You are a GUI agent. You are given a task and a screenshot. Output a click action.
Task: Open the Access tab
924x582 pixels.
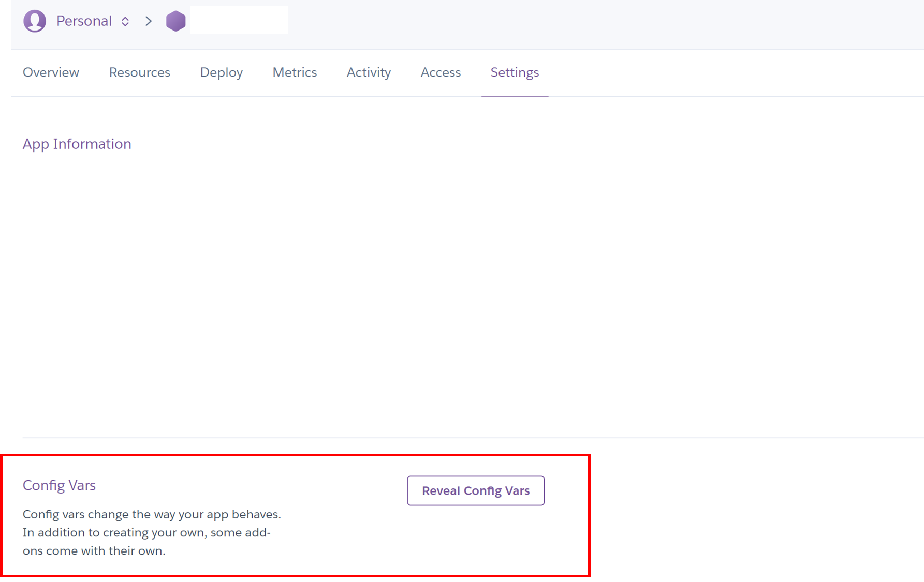click(x=441, y=72)
